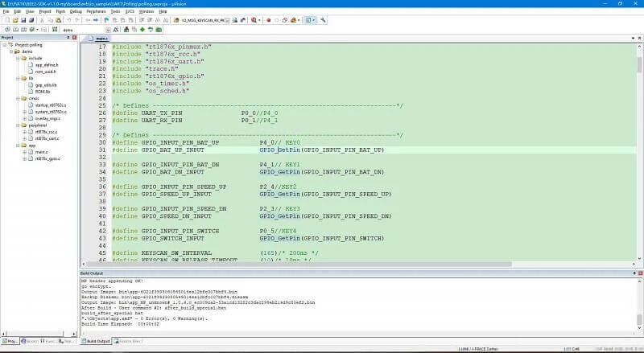Click on 'GPIO_BAT_UP_INPUT' define on line 31
The height and width of the screenshot is (353, 644).
tap(172, 150)
